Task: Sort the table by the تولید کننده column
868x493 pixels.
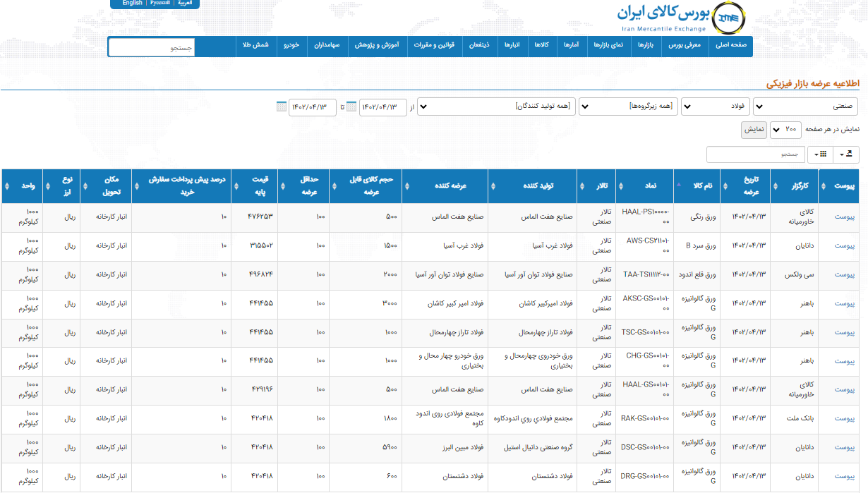Action: click(533, 186)
